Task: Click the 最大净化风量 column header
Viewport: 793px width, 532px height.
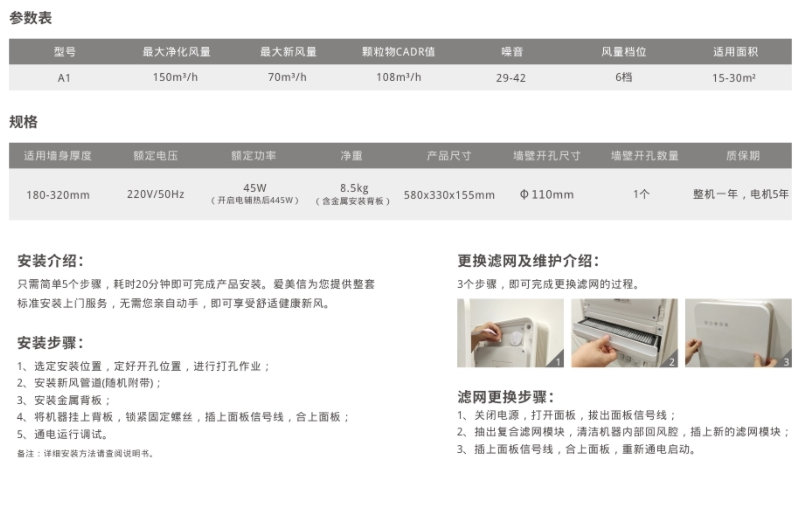Action: click(x=176, y=52)
